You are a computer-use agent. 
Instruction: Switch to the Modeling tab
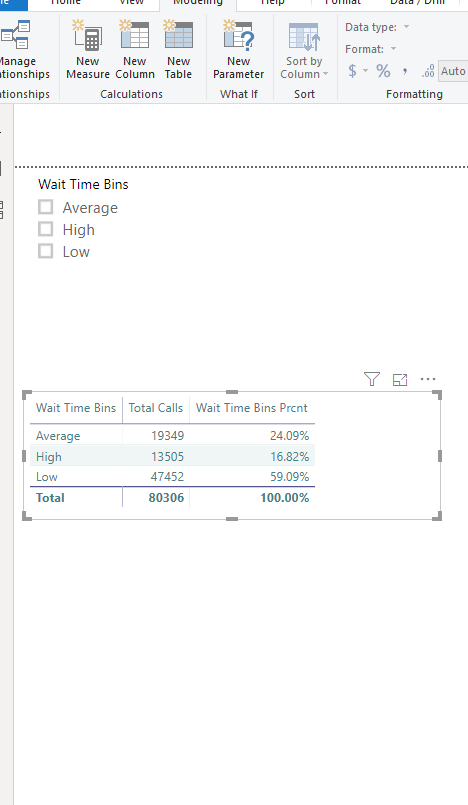pyautogui.click(x=198, y=3)
